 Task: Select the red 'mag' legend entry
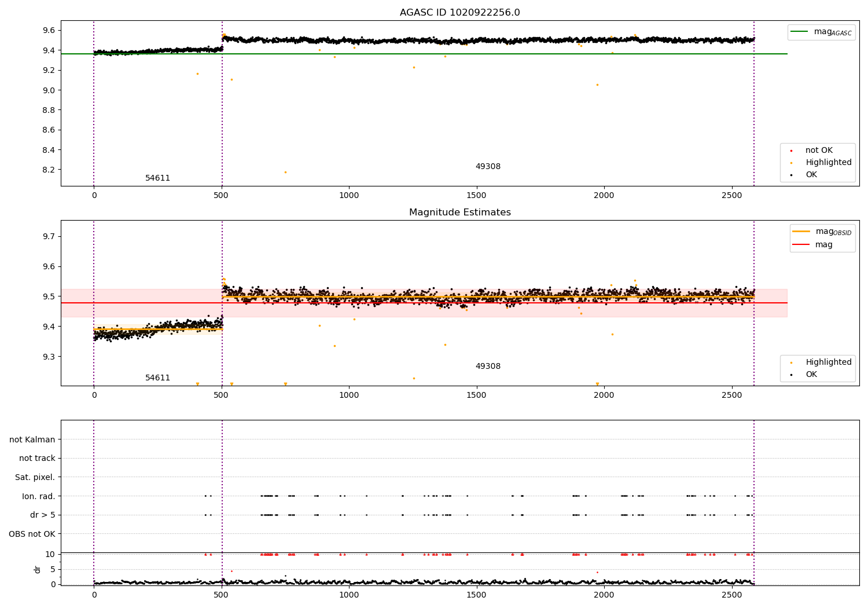pos(812,245)
